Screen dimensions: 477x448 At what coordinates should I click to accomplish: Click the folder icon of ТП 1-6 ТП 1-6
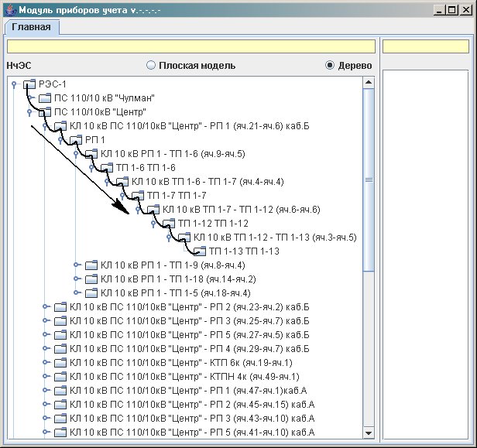click(x=107, y=167)
